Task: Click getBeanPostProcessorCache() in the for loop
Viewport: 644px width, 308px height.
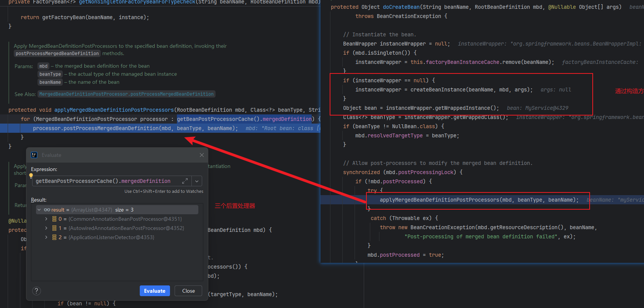Action: point(218,119)
